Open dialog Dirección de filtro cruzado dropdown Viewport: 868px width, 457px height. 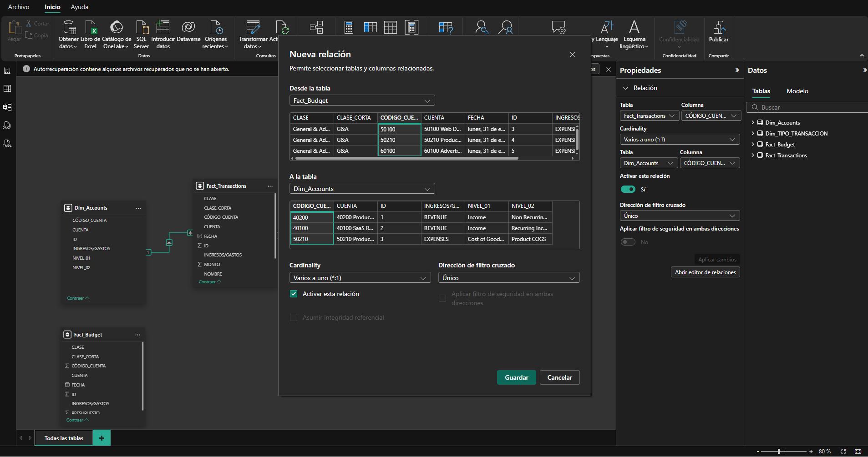click(508, 278)
